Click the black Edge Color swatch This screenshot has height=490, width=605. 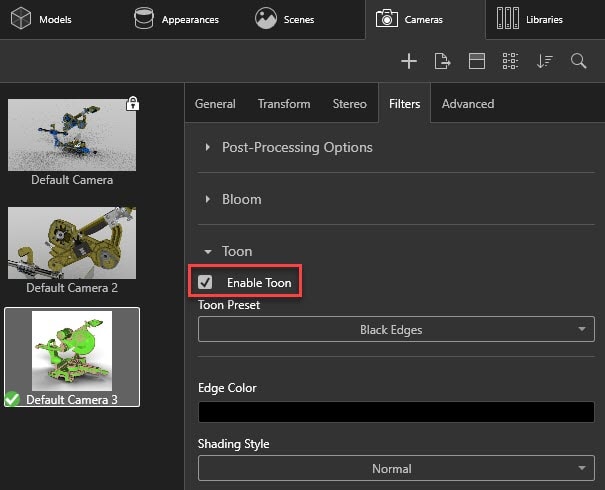point(396,412)
